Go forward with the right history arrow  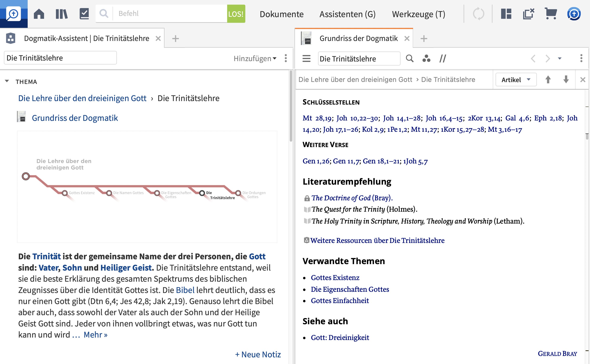(x=548, y=59)
